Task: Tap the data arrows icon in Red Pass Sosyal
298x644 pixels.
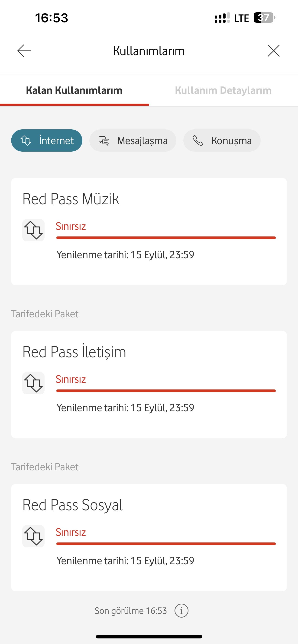Action: point(33,536)
